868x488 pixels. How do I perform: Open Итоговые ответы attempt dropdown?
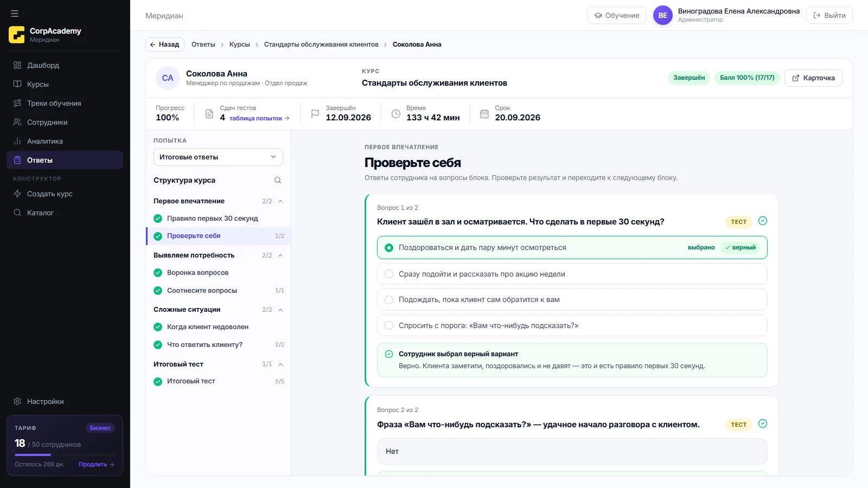(x=218, y=157)
